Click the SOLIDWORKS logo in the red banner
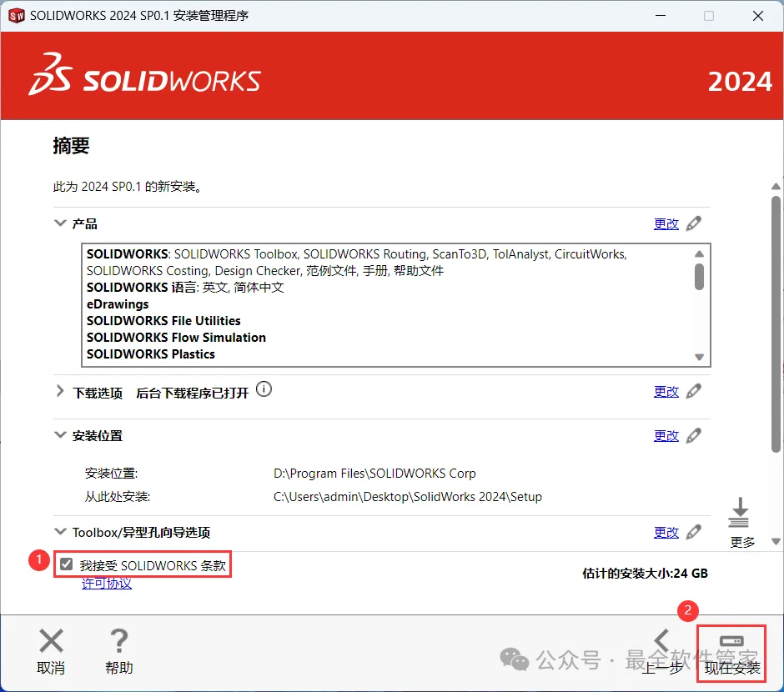This screenshot has width=784, height=692. (144, 75)
